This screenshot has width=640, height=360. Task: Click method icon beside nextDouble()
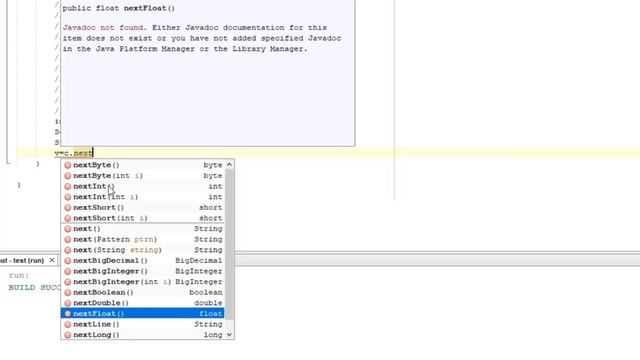point(68,303)
